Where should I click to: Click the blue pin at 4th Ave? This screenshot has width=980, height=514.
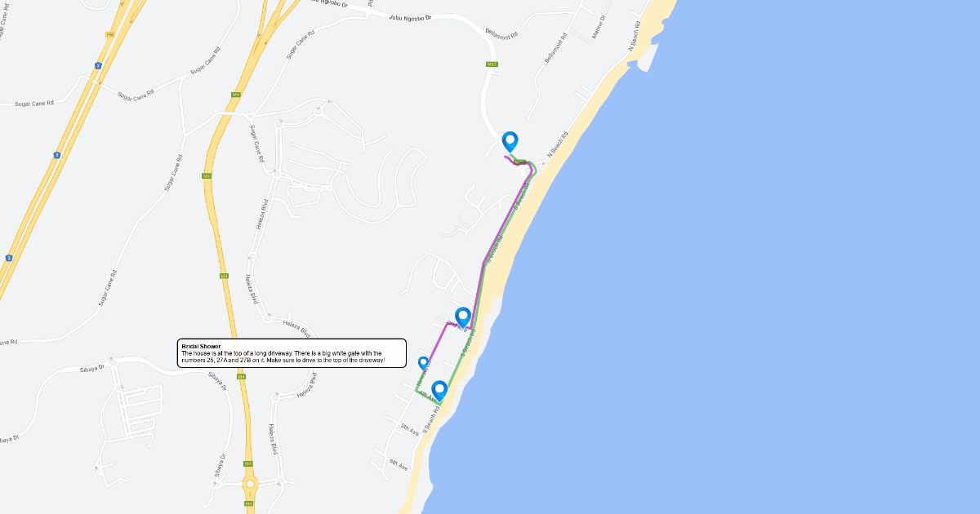pos(439,391)
